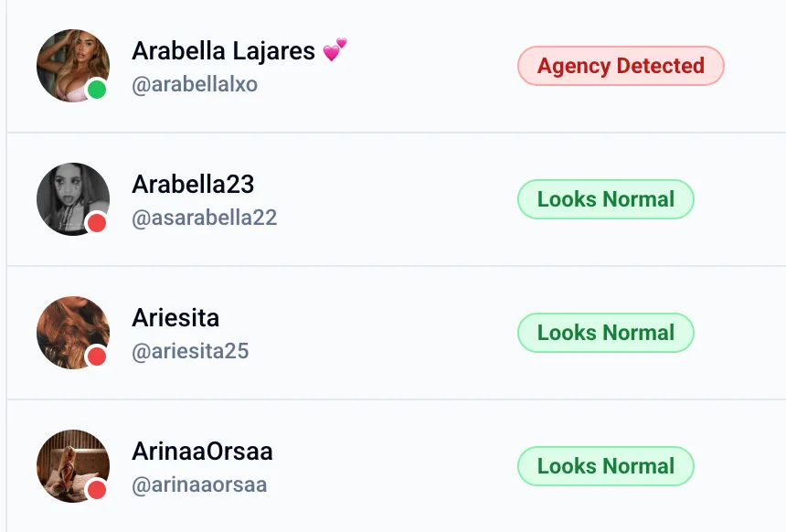786x532 pixels.
Task: Open the @arabellalxo username link
Action: (194, 84)
